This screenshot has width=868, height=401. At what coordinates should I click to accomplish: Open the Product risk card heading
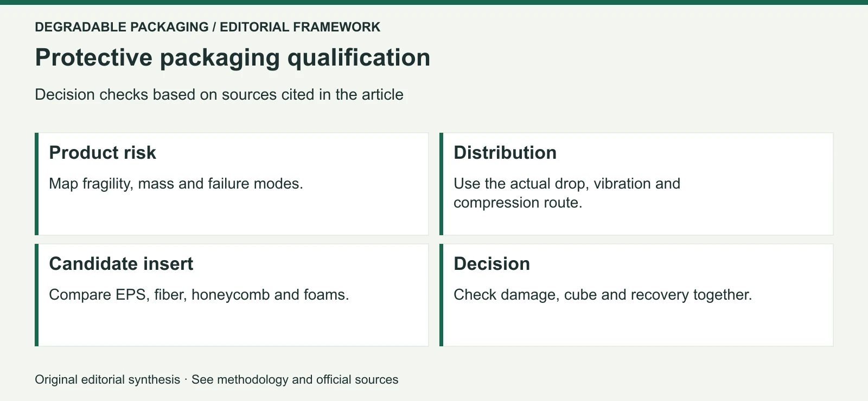coord(103,153)
